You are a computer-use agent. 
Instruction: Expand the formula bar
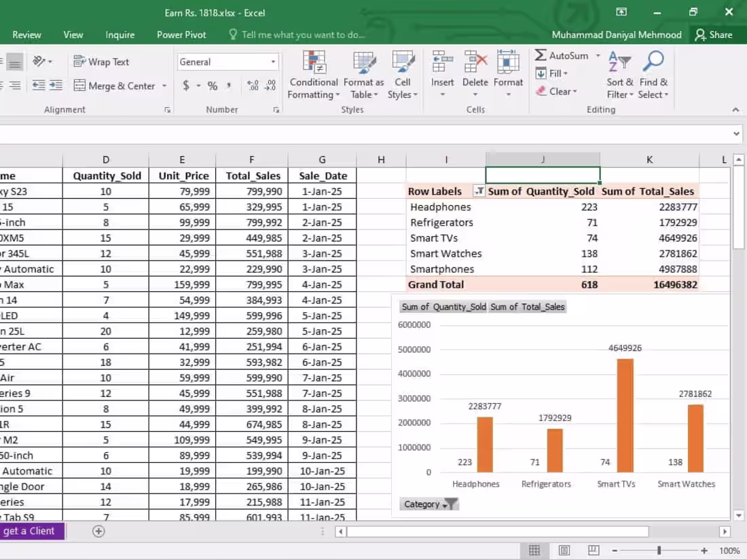click(x=737, y=134)
